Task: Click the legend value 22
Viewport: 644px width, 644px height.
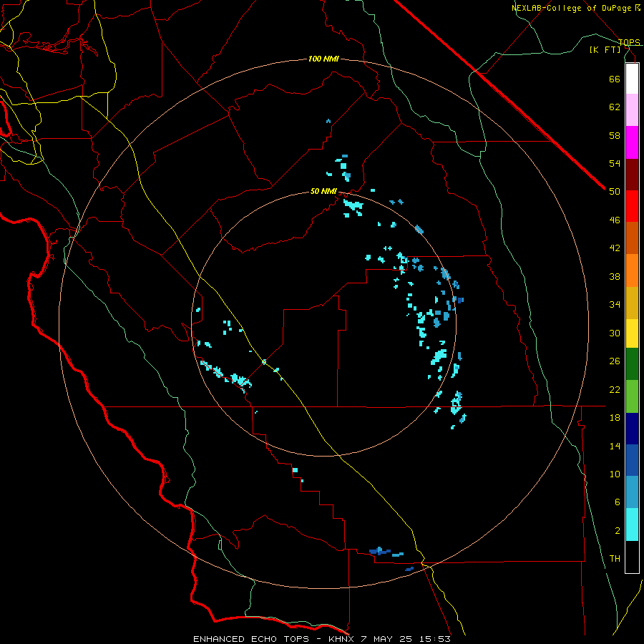Action: pos(615,389)
